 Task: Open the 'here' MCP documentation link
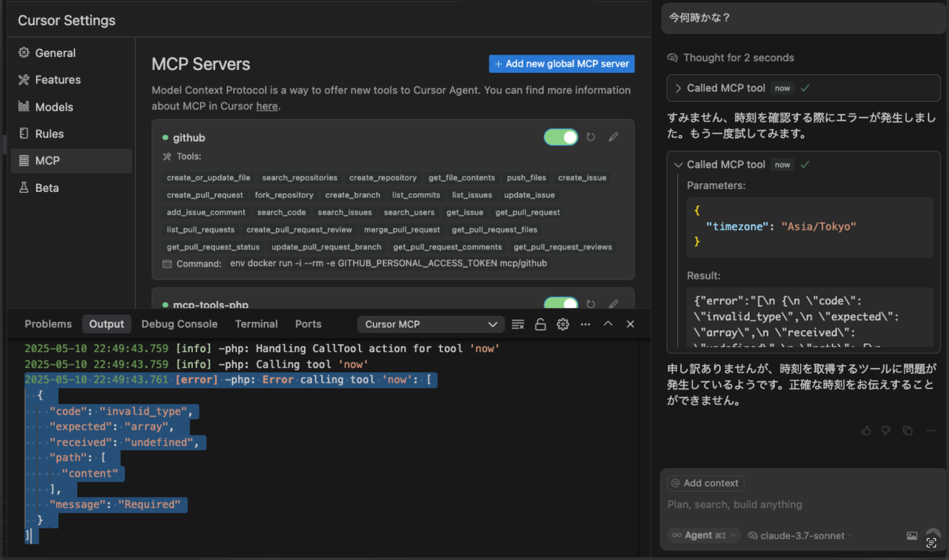point(267,106)
